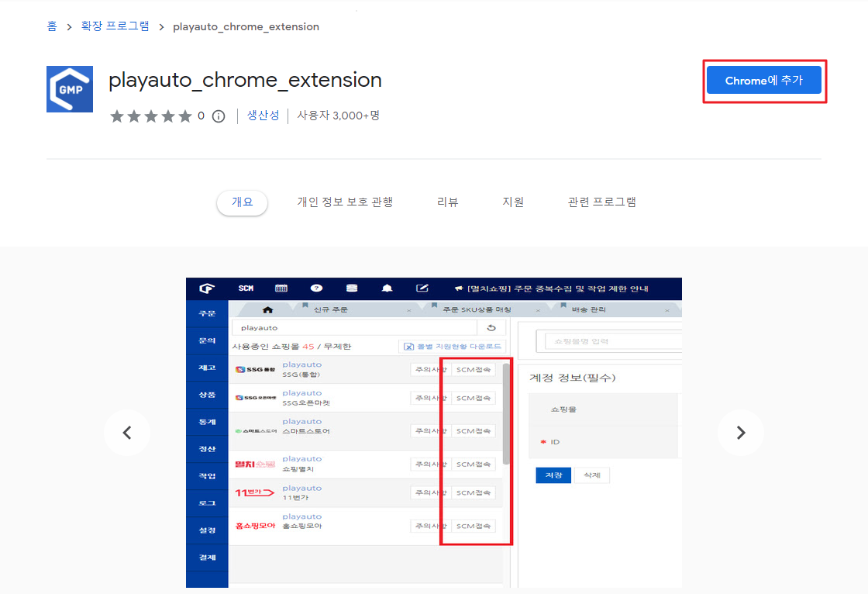The width and height of the screenshot is (868, 594).
Task: Click the refresh icon beside playauto search
Action: coord(491,328)
